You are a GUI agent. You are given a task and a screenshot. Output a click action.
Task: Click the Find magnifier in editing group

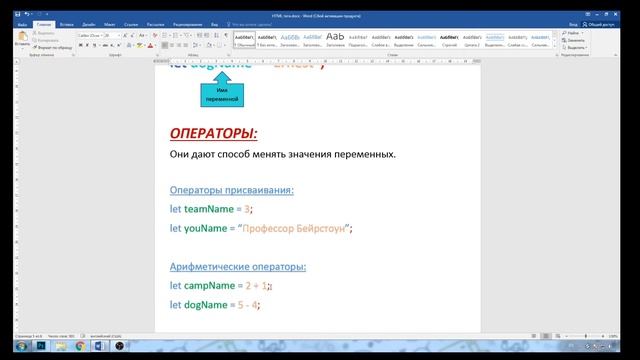[x=564, y=33]
